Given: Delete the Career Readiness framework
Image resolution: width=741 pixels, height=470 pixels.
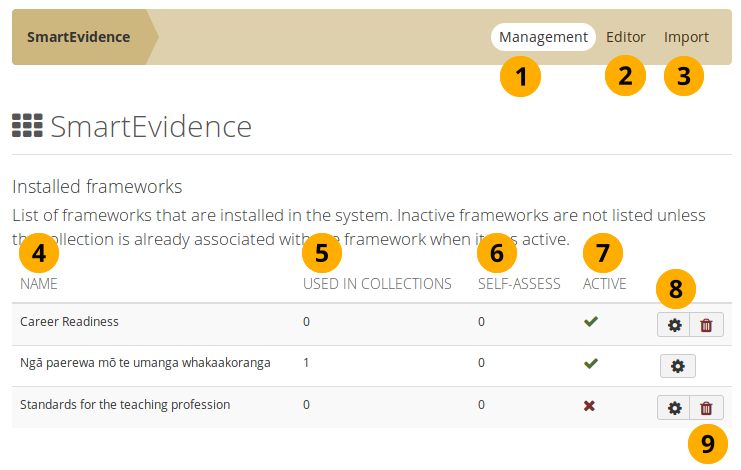Looking at the screenshot, I should (x=707, y=324).
